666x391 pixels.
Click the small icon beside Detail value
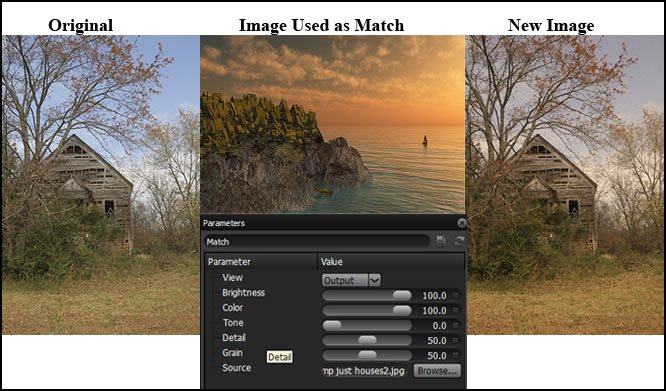[456, 340]
